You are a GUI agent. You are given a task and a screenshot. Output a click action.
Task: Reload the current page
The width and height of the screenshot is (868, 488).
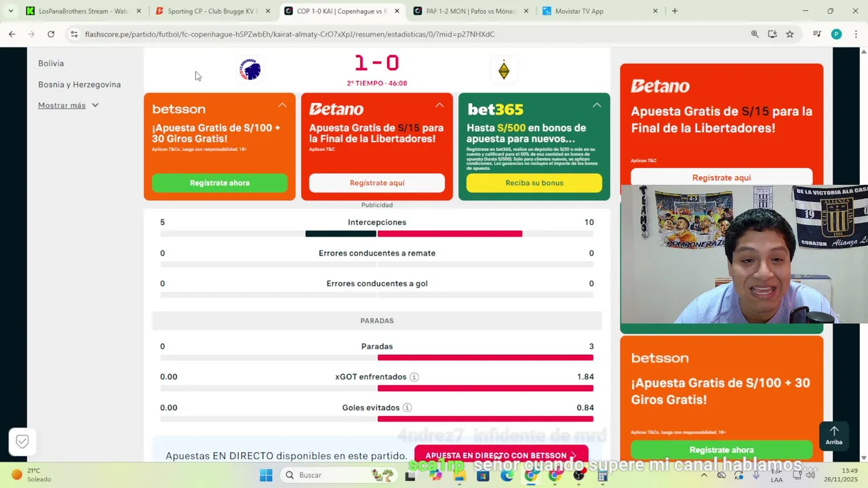51,34
